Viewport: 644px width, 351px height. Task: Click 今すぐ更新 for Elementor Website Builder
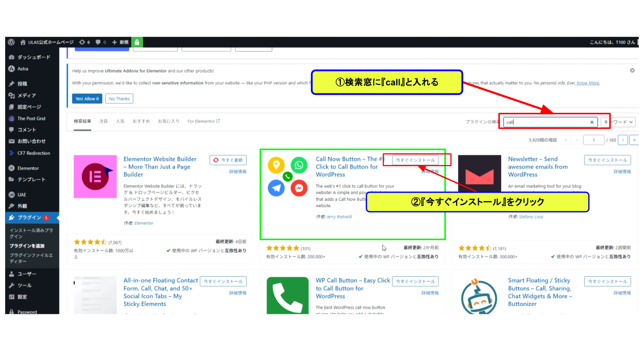tap(228, 160)
